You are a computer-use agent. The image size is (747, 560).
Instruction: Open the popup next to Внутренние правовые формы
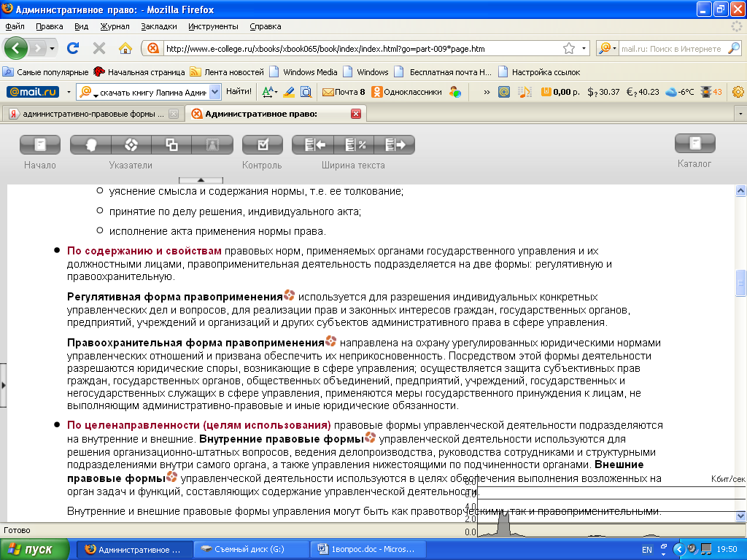click(x=370, y=437)
